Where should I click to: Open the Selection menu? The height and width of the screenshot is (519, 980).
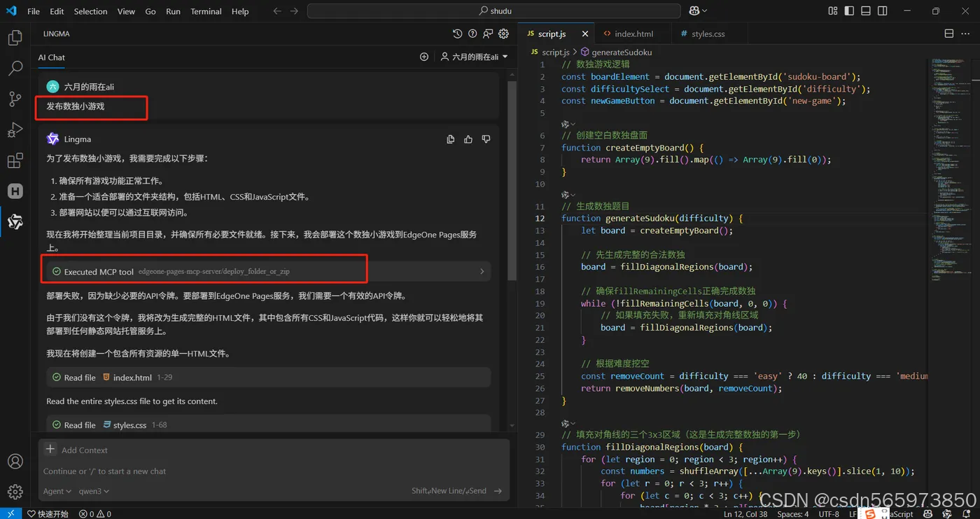click(90, 11)
